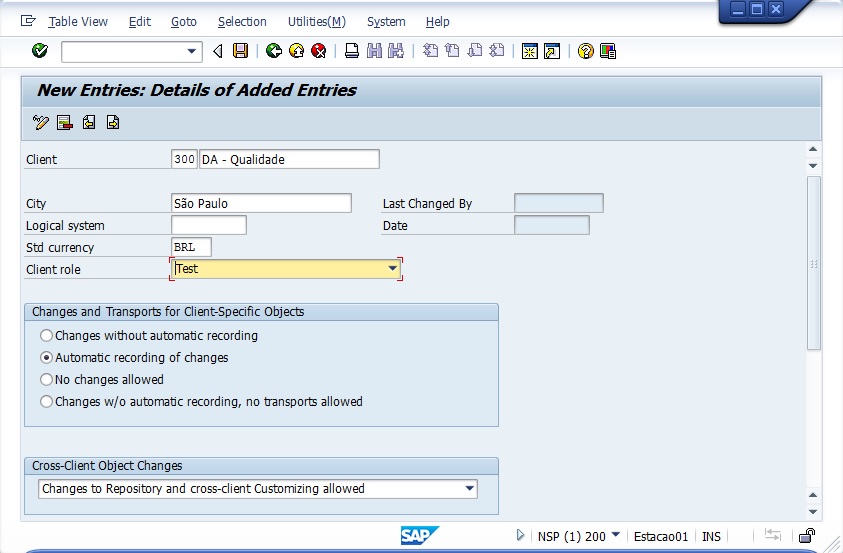Select Automatic recording of changes option

pyautogui.click(x=46, y=358)
